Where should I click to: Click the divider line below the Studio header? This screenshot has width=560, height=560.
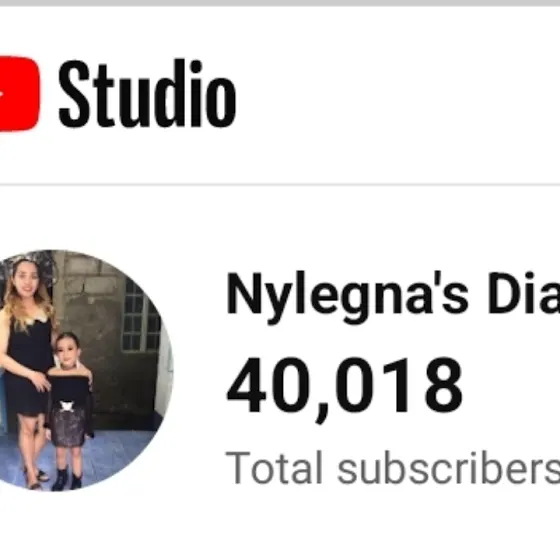[280, 184]
